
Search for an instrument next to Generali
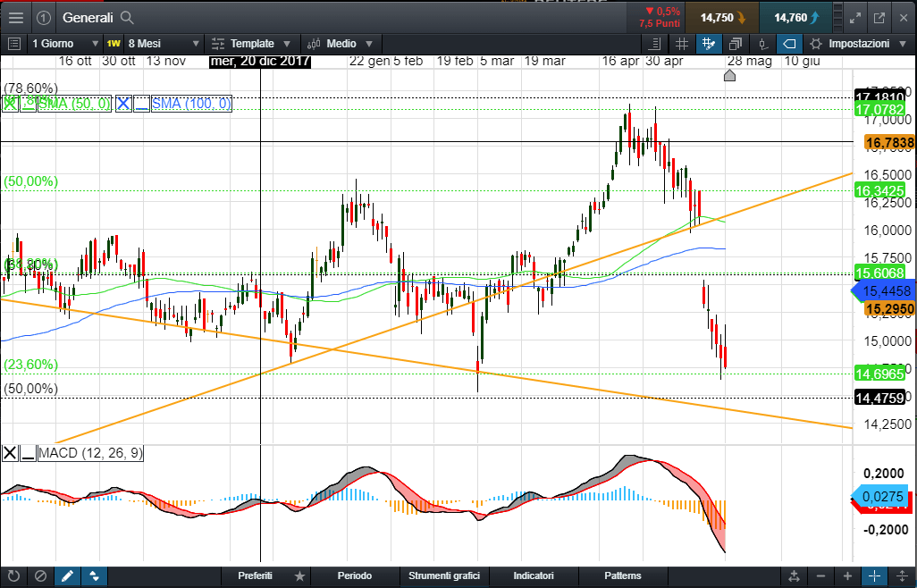coord(127,18)
